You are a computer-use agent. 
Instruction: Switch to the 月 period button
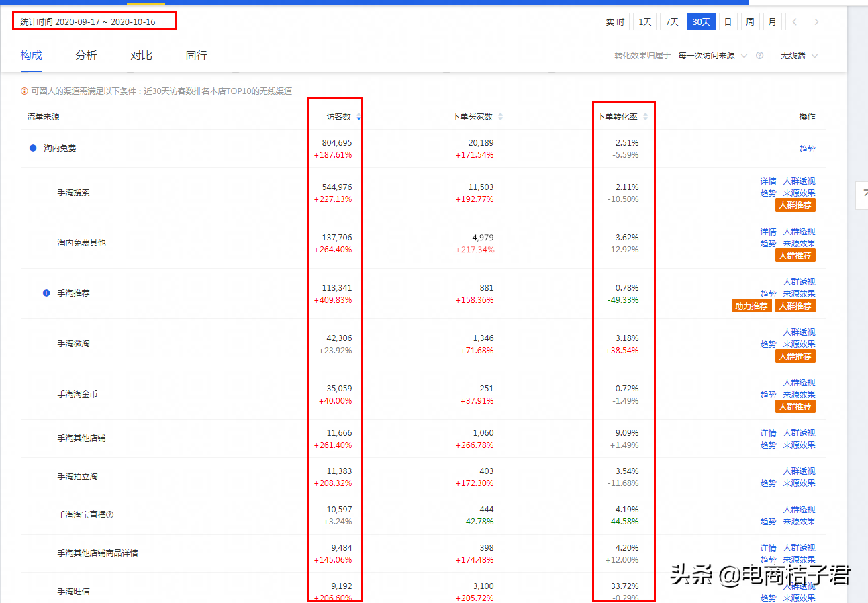tap(772, 22)
